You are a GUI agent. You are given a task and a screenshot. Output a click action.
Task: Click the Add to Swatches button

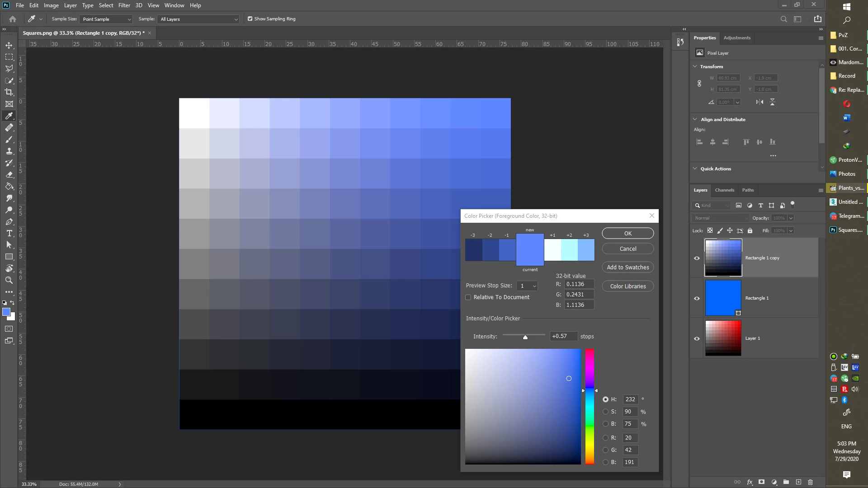(627, 267)
